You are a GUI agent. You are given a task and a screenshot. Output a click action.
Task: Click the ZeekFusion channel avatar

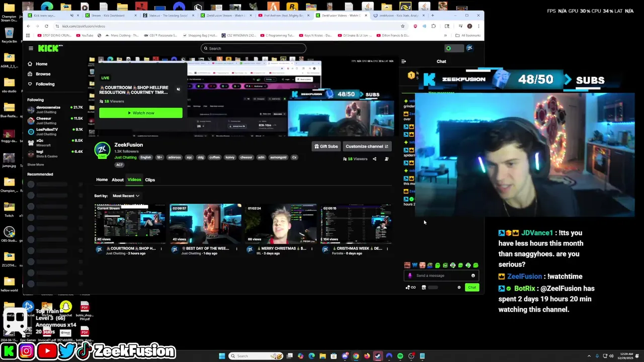[x=102, y=150]
